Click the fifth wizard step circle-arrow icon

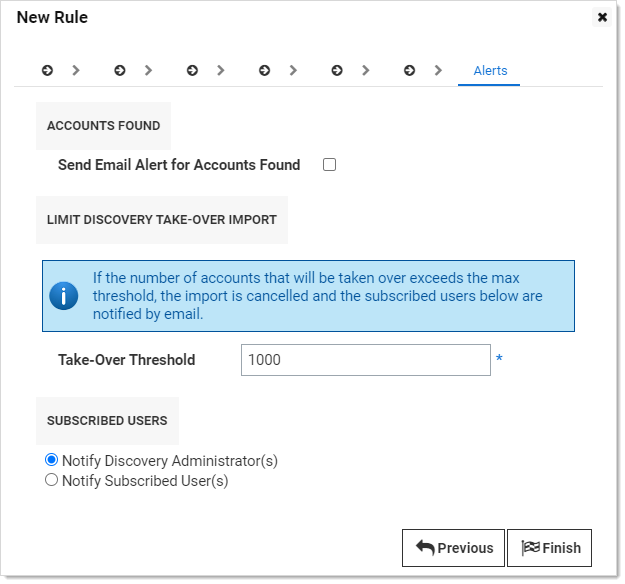pos(337,71)
